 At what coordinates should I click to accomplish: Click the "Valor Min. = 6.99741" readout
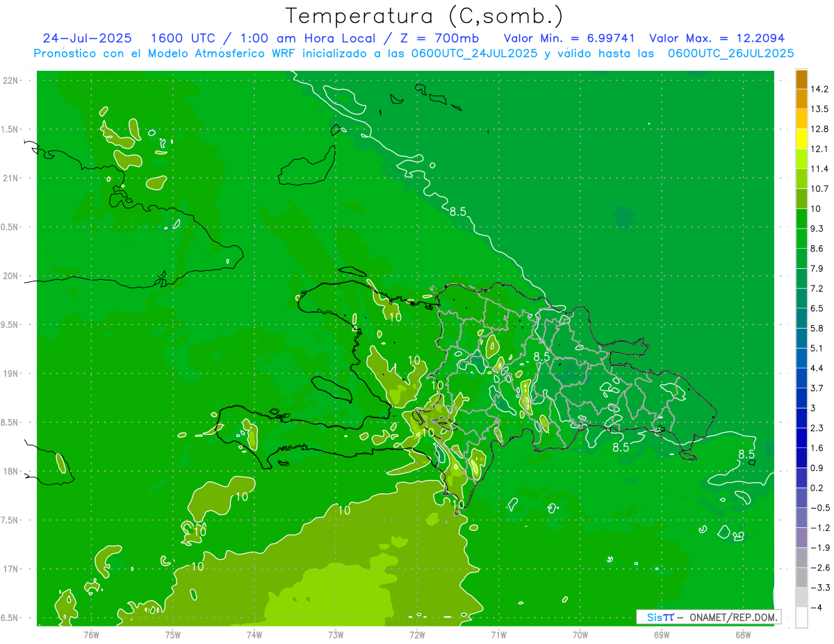click(569, 38)
